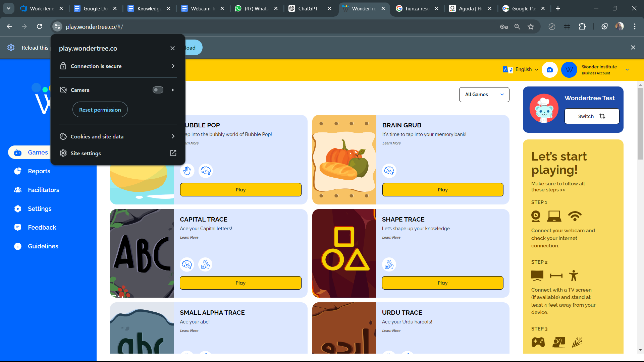
Task: Open Cookies and site data
Action: [118, 136]
